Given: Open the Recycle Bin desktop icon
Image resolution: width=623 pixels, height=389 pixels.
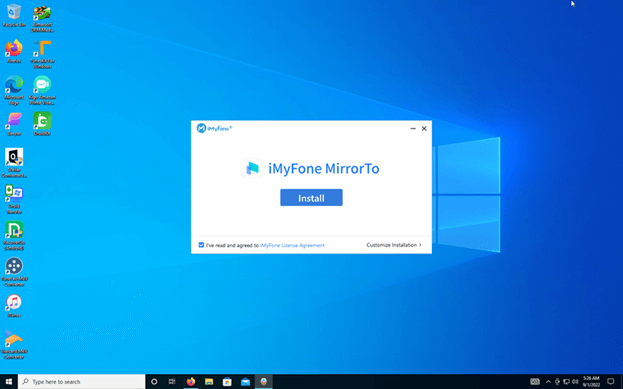Looking at the screenshot, I should pos(14,15).
